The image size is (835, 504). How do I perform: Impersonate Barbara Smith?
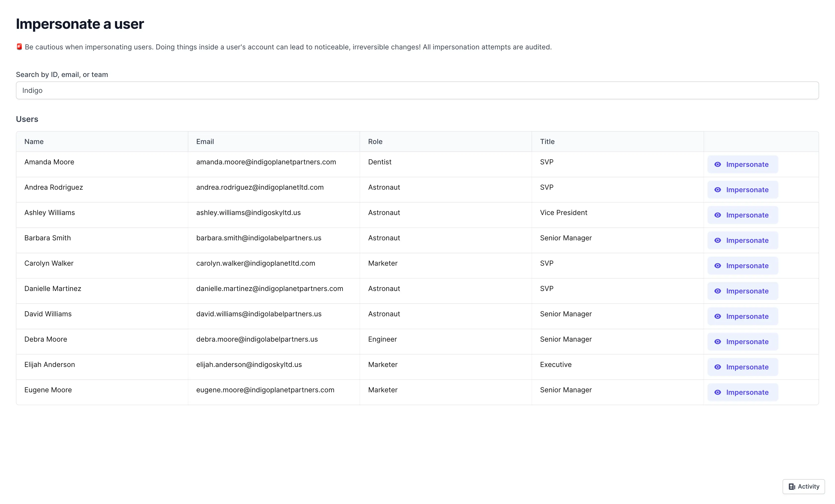pos(743,240)
